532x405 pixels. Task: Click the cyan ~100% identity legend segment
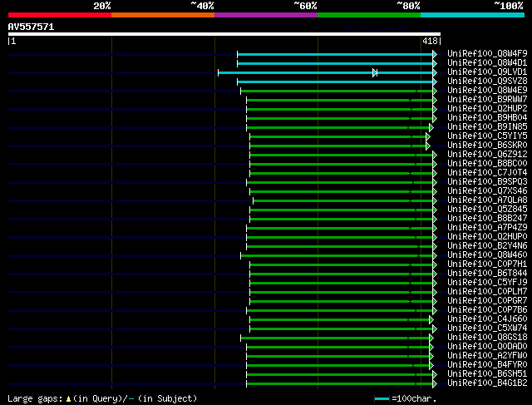click(x=473, y=15)
